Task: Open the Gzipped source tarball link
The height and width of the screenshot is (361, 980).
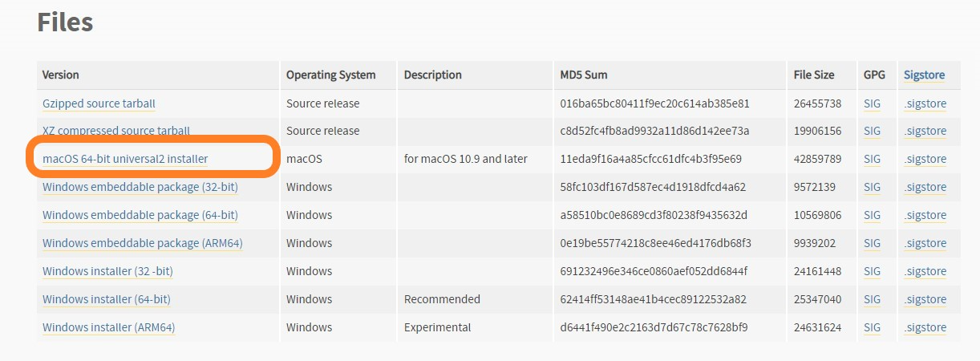Action: [99, 103]
